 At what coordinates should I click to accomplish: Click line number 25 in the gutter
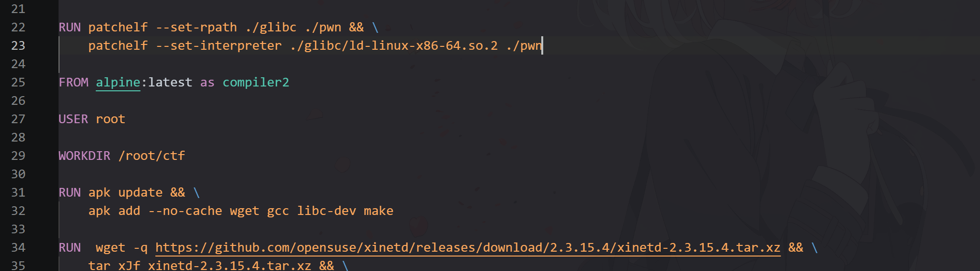(x=18, y=82)
